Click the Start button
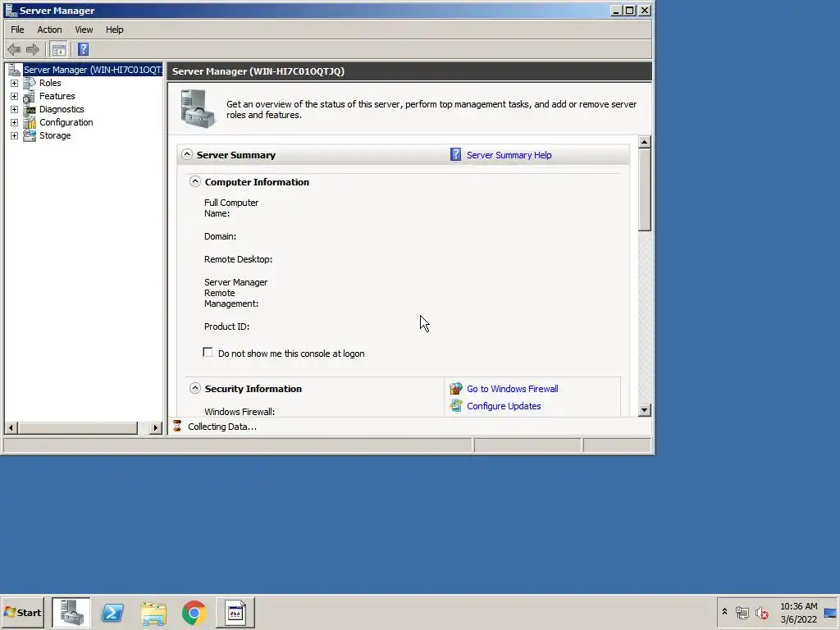Screen dimensions: 840x630 [23, 612]
